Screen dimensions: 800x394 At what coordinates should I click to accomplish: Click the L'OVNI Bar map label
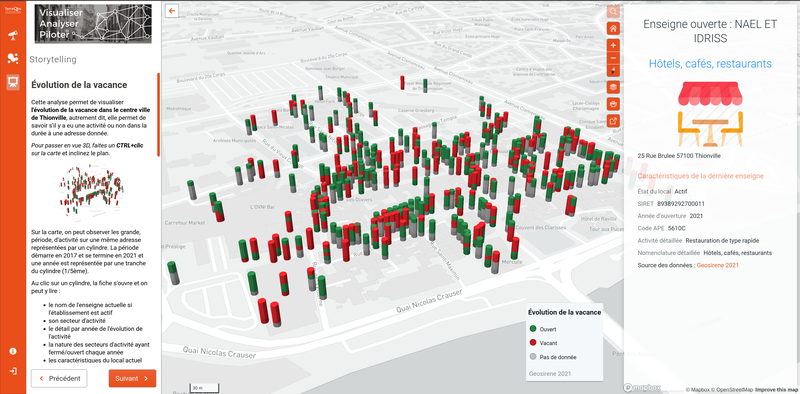[263, 208]
